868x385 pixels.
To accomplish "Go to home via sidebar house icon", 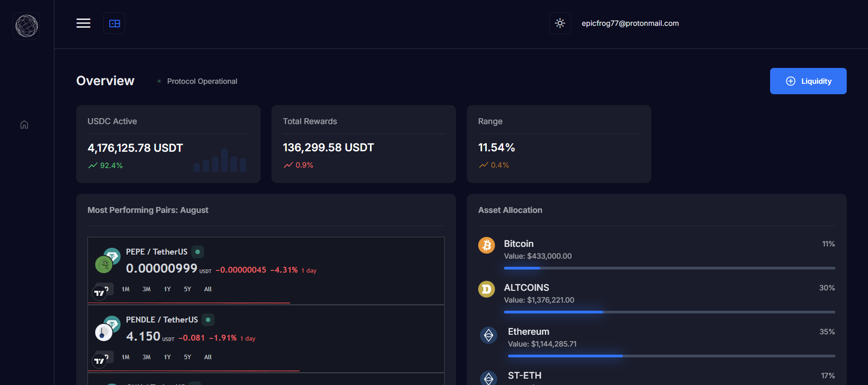I will coord(24,125).
